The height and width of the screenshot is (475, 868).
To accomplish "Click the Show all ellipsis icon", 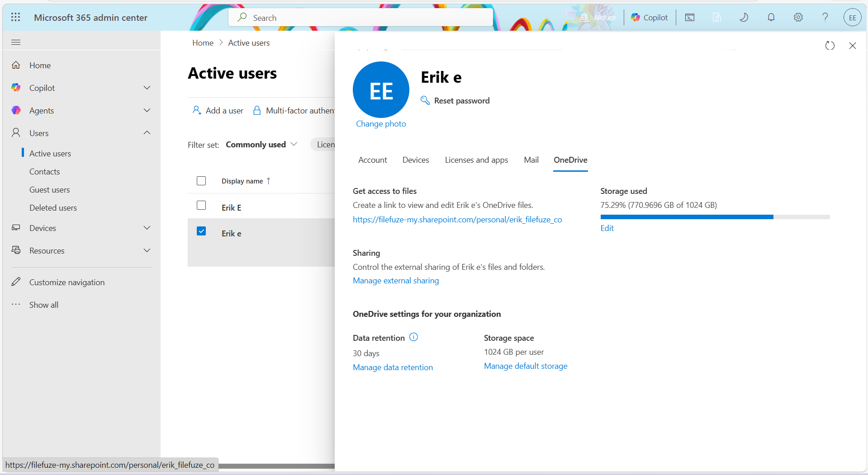I will pos(16,304).
